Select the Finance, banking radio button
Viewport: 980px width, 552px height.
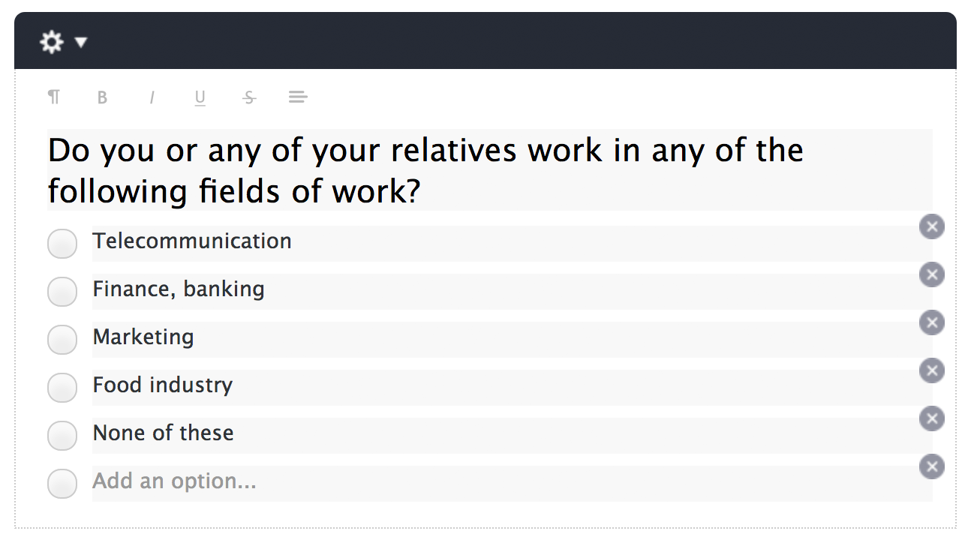[x=62, y=292]
